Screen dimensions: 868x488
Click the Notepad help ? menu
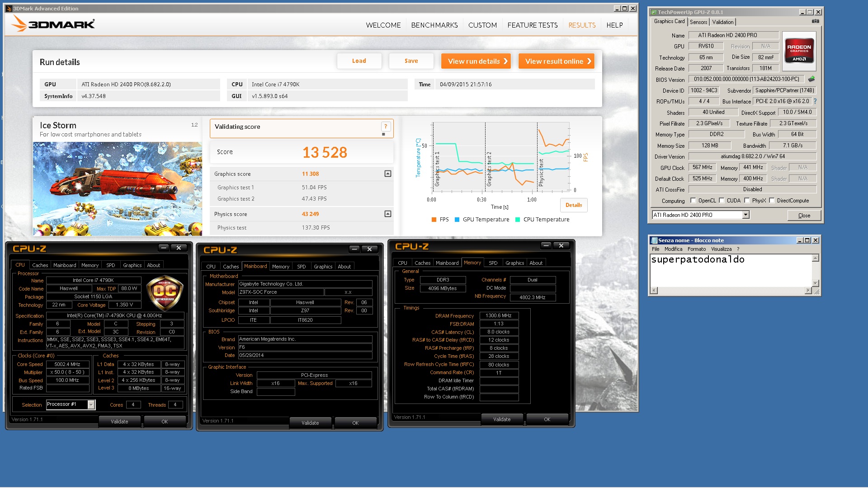pos(738,249)
